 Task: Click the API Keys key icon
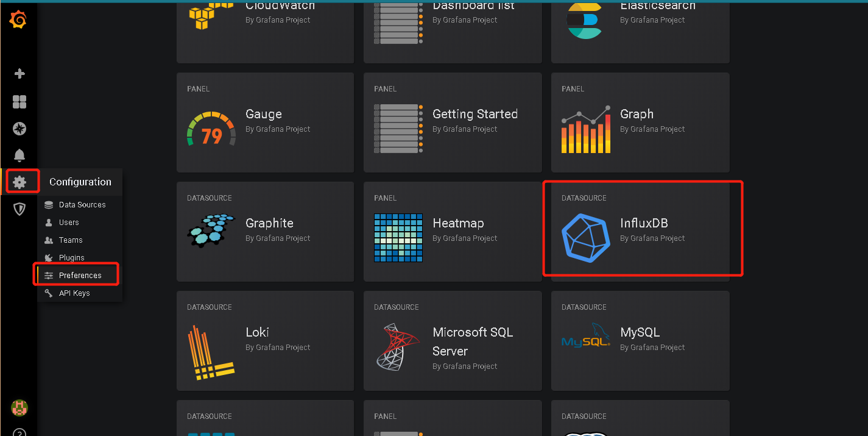[x=49, y=293]
